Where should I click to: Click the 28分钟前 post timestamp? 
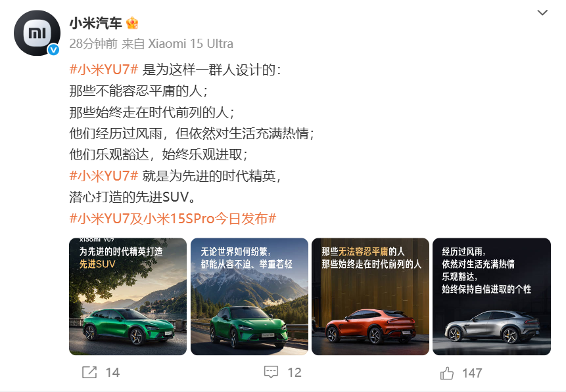pos(93,43)
